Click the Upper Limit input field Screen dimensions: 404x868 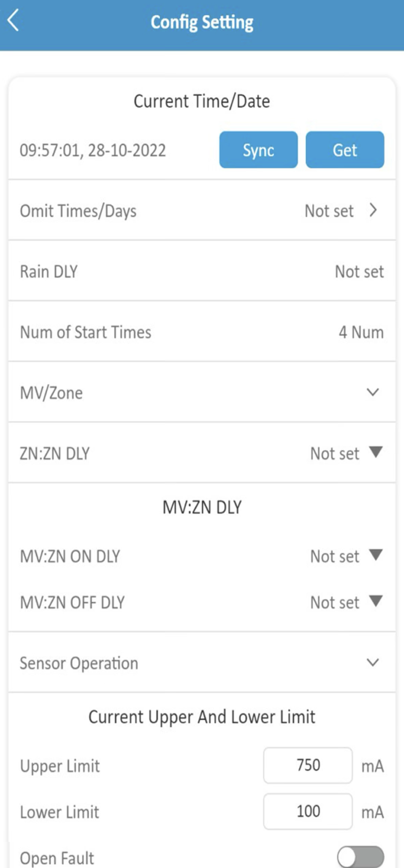308,765
